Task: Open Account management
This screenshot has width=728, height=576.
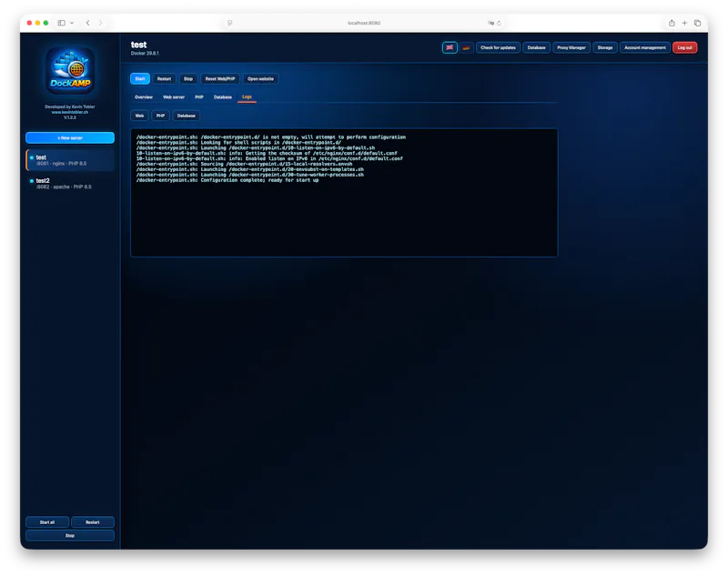Action: click(644, 48)
